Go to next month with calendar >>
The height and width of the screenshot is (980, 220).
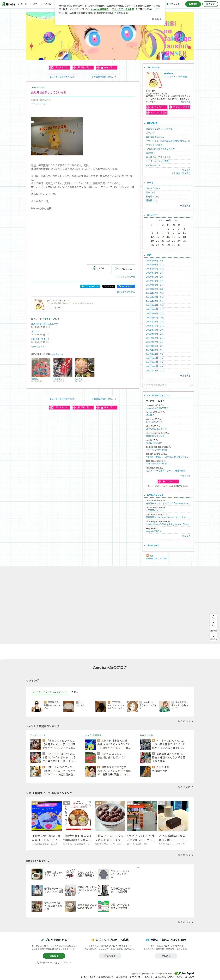176,221
